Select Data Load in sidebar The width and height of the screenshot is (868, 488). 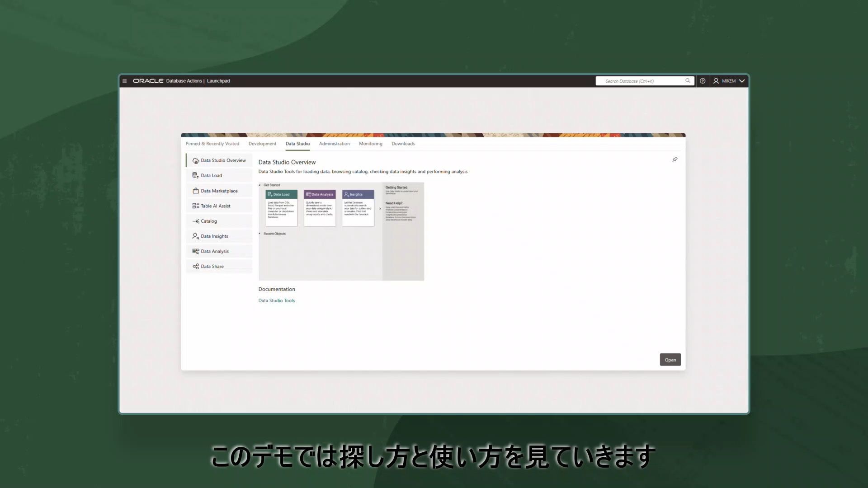coord(211,175)
